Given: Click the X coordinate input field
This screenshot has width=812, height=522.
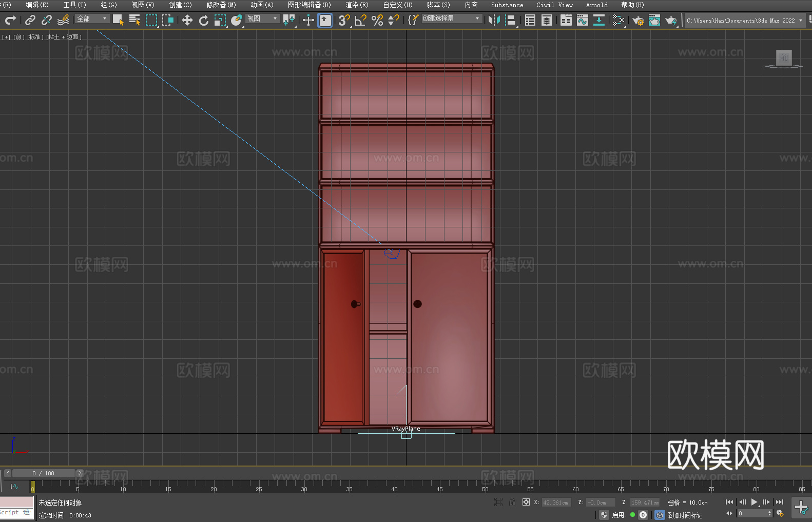Looking at the screenshot, I should (x=557, y=502).
